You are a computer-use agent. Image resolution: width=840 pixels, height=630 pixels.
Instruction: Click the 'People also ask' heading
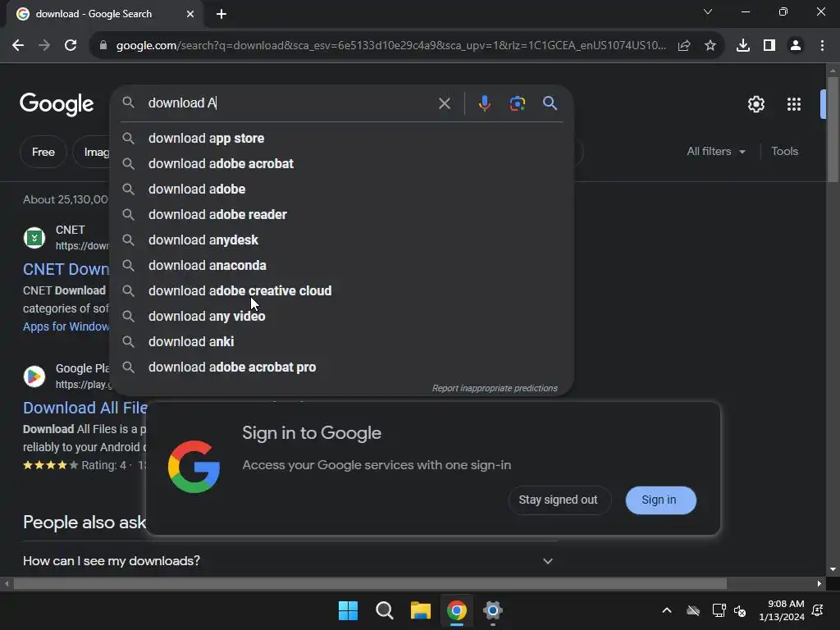[x=84, y=523]
